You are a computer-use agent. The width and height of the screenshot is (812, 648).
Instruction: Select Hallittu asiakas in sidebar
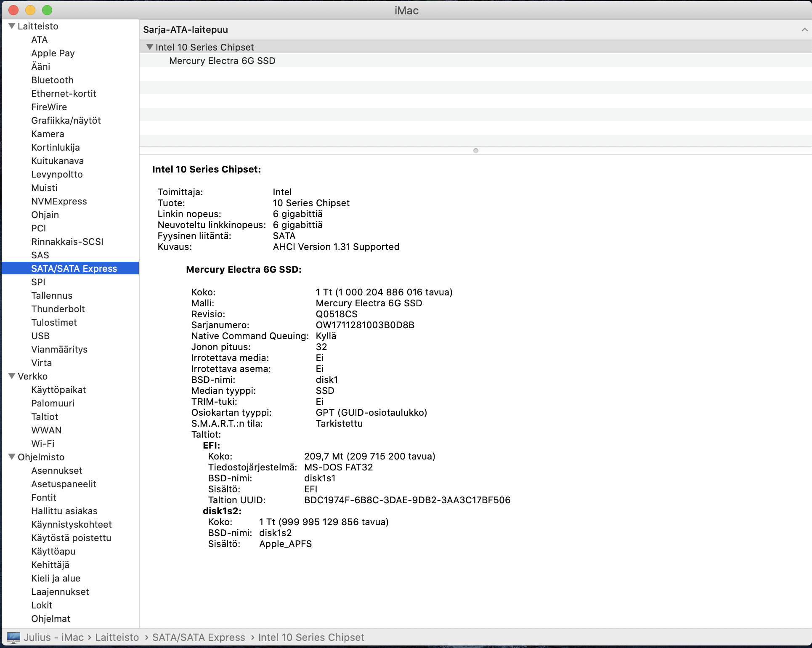[x=64, y=511]
